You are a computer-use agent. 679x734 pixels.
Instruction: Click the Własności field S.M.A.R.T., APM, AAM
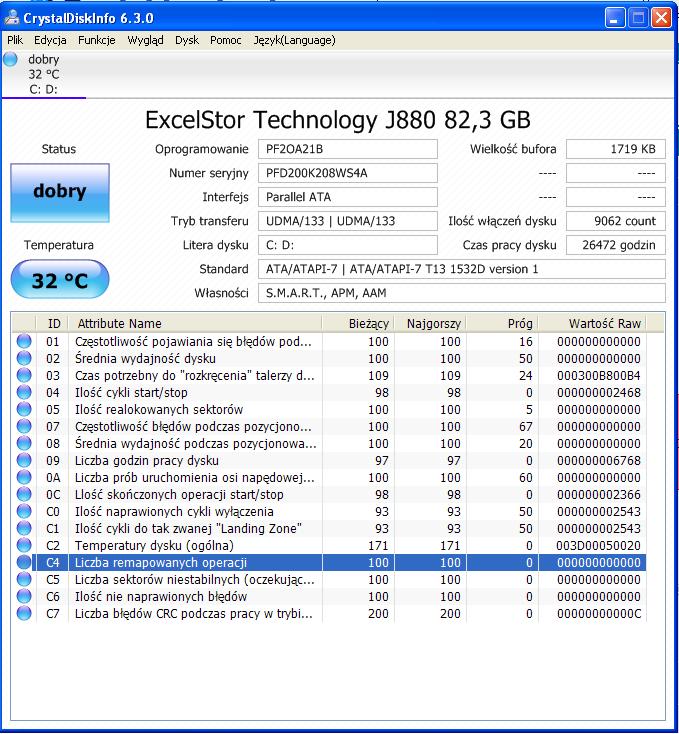(461, 293)
